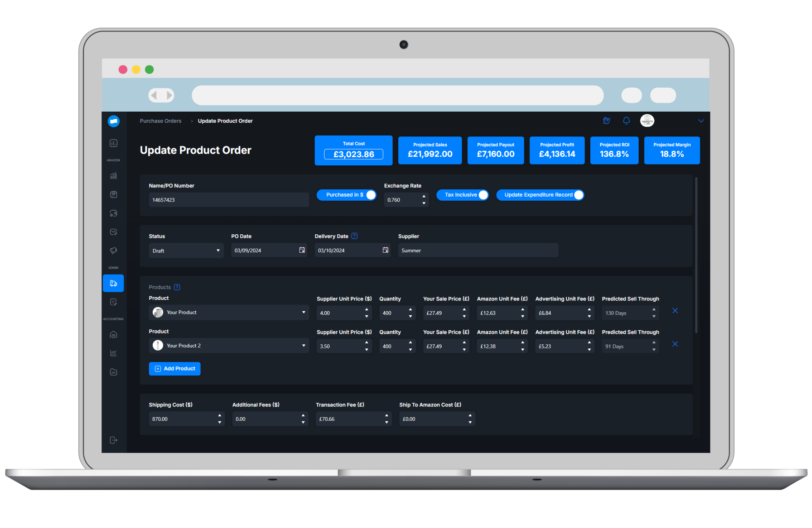
Task: Adjust the Exchange Rate stepper
Action: tap(424, 200)
